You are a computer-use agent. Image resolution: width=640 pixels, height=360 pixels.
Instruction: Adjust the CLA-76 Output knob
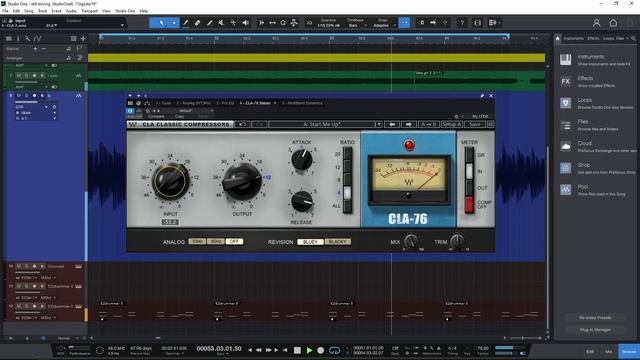pyautogui.click(x=242, y=182)
